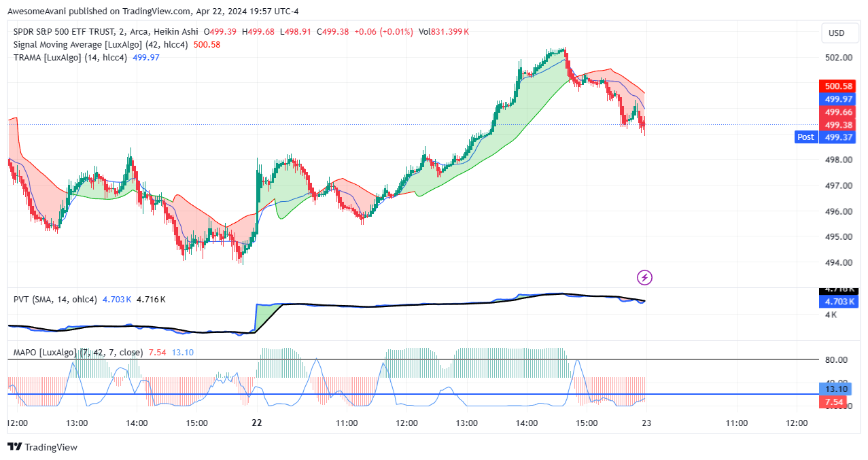Click the 499.97 value in TRAMA legend
Viewport: 868px width, 460px height.
click(146, 58)
